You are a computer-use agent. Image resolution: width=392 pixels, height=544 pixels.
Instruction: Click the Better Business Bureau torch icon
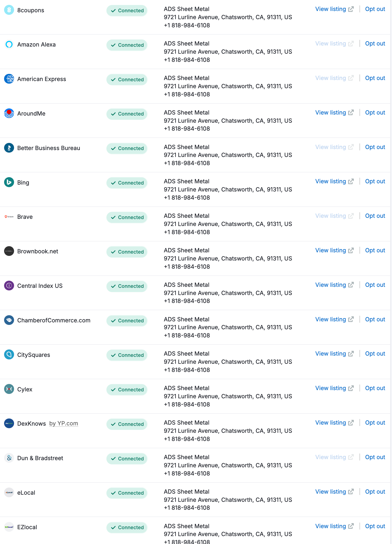tap(9, 148)
